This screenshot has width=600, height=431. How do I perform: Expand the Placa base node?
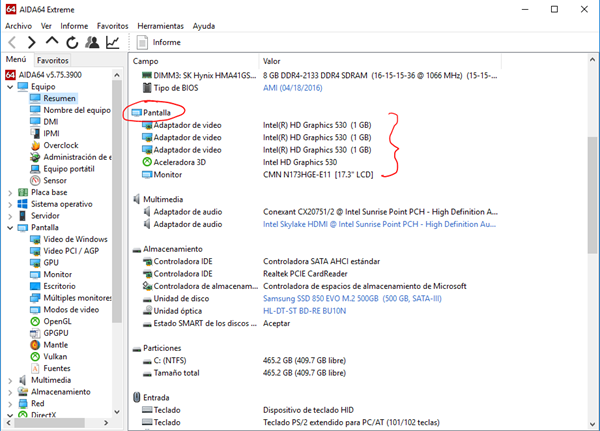point(8,192)
